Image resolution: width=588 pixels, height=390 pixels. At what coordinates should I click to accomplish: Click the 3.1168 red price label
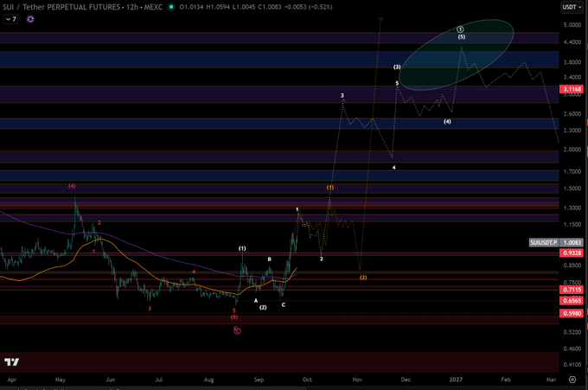tap(572, 89)
